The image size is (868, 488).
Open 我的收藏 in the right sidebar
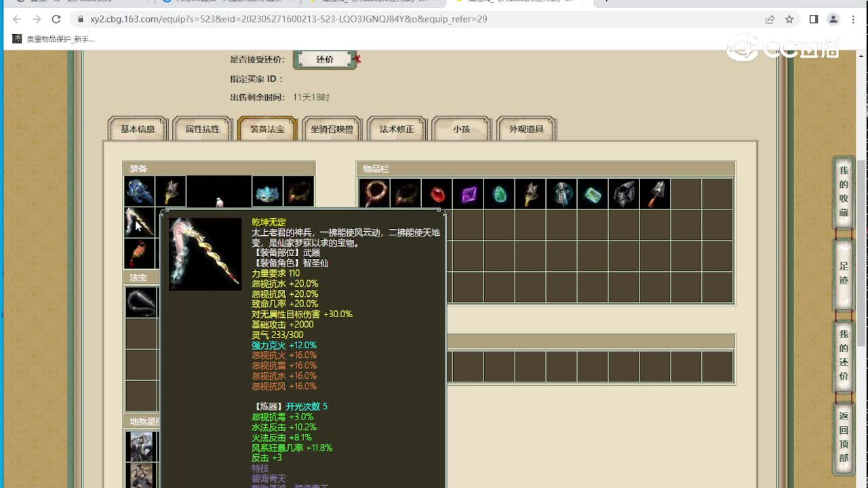tap(844, 192)
